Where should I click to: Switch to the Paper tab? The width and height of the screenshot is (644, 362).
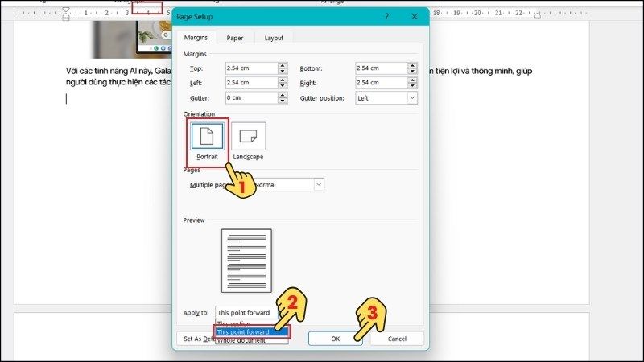[235, 38]
